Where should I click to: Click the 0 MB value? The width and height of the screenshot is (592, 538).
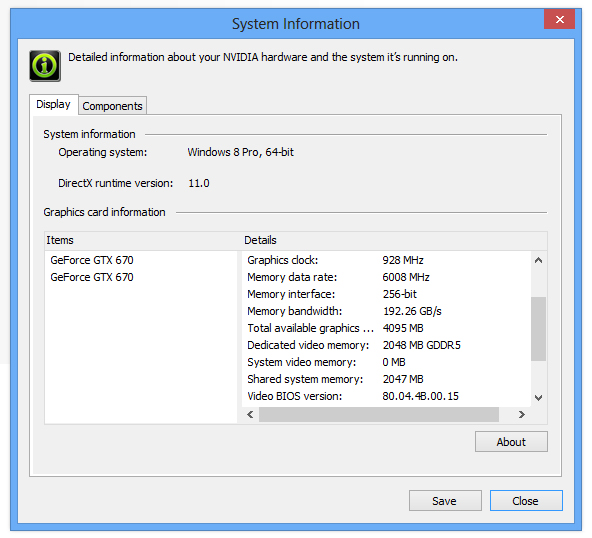394,362
